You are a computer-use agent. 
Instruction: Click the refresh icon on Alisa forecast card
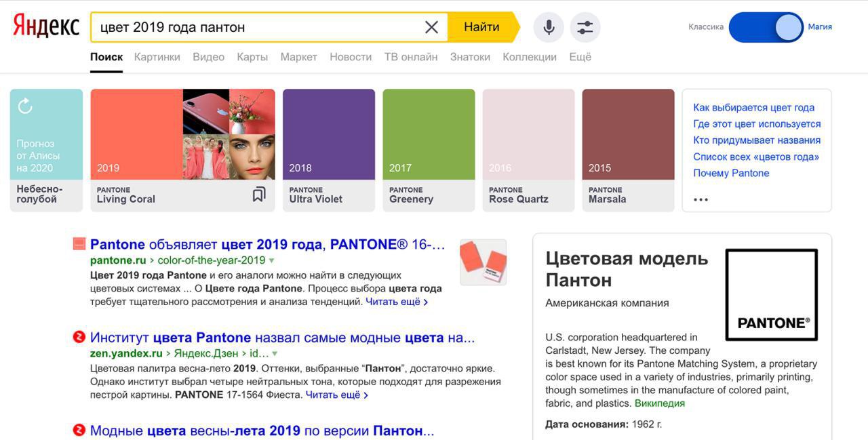[x=25, y=106]
